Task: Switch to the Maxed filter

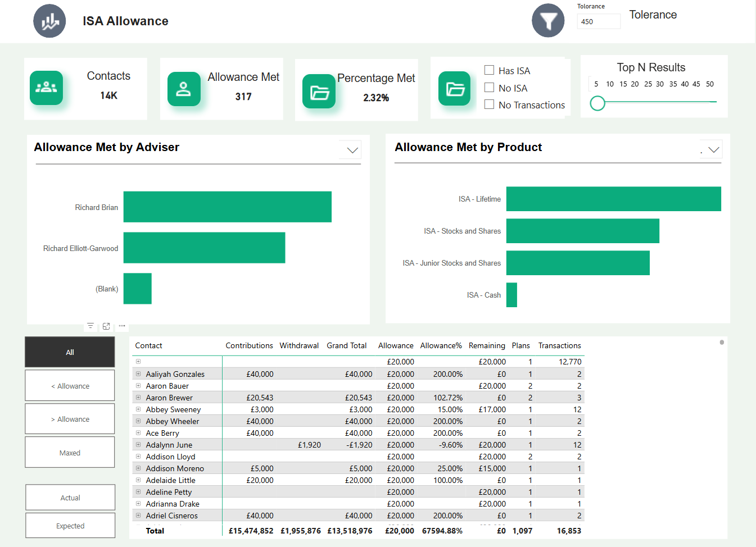Action: click(70, 452)
